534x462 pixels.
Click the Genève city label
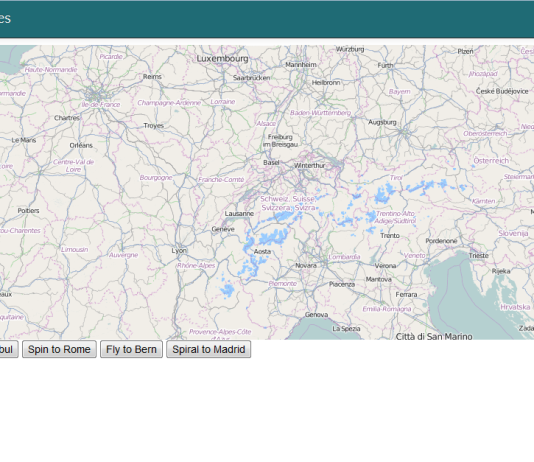[223, 229]
